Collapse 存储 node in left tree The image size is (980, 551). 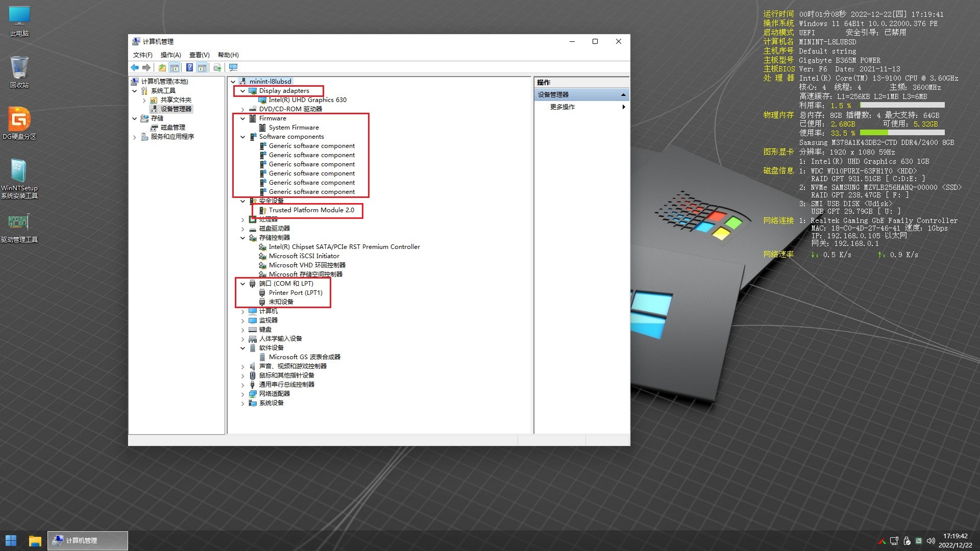click(135, 118)
